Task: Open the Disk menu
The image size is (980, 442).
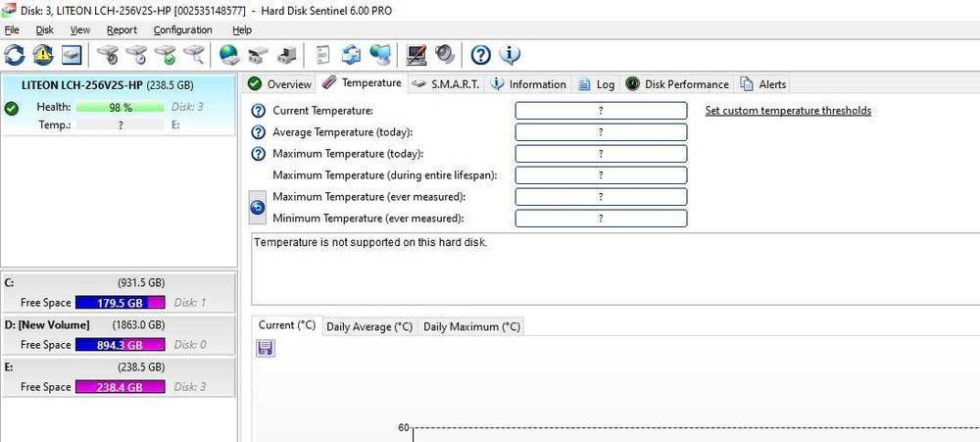Action: coord(44,30)
